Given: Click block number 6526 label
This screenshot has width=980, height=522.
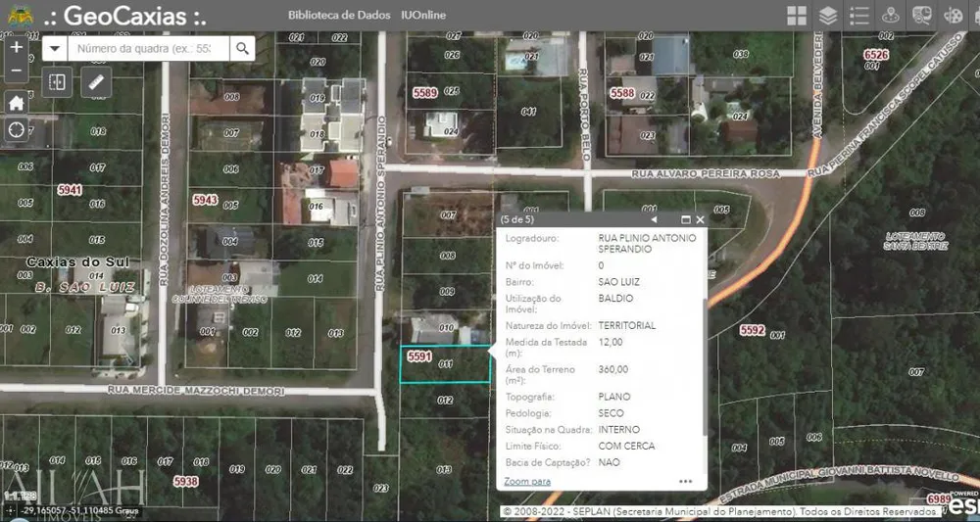Looking at the screenshot, I should 875,55.
